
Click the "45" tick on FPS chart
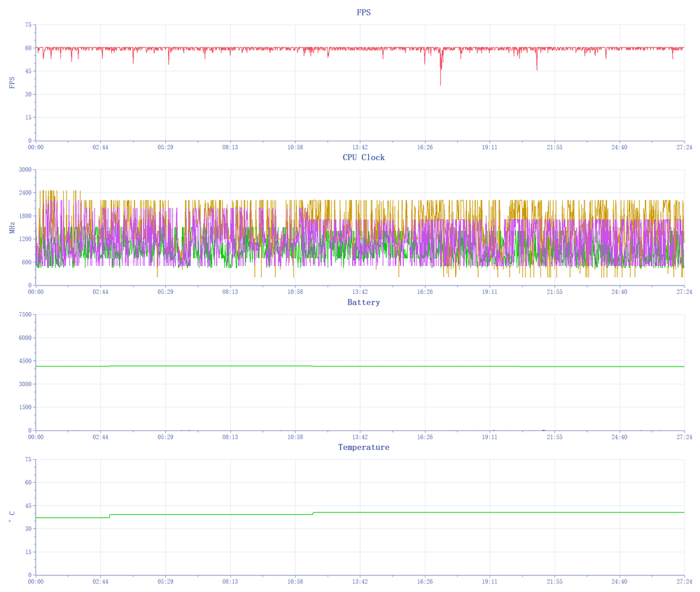coord(28,71)
